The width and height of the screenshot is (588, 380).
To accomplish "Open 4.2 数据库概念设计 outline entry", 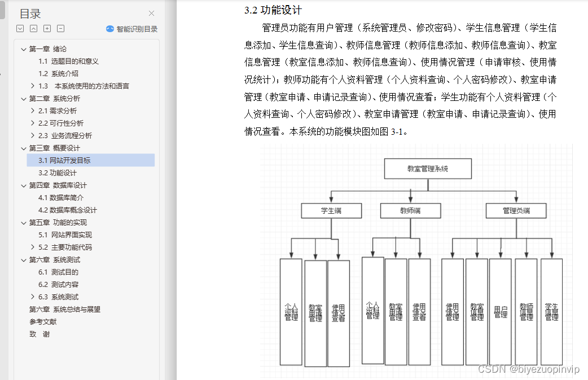I will pyautogui.click(x=68, y=210).
